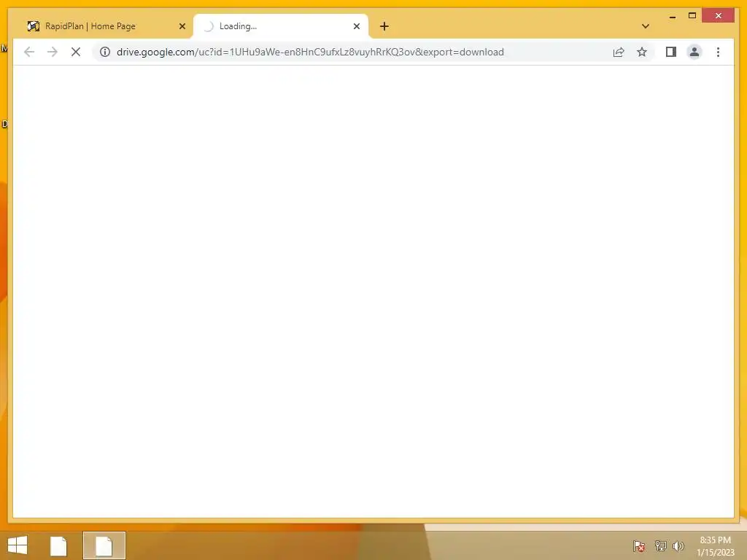Open the browser side panel
The height and width of the screenshot is (560, 747).
click(671, 52)
